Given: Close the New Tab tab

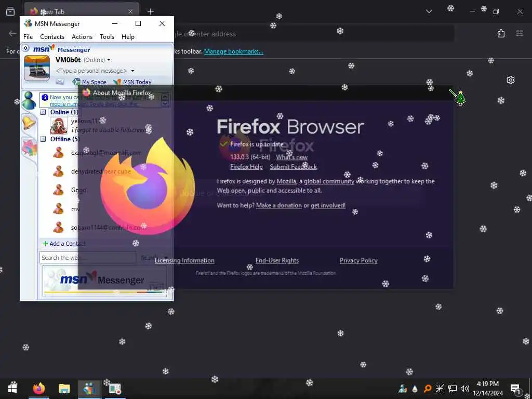Looking at the screenshot, I should (x=130, y=11).
